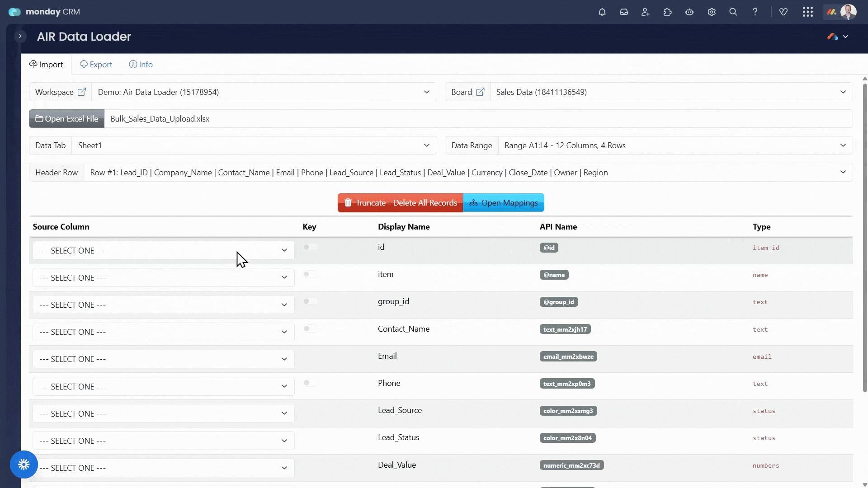This screenshot has height=488, width=868.
Task: Click the autopilot robot icon
Action: (x=689, y=12)
